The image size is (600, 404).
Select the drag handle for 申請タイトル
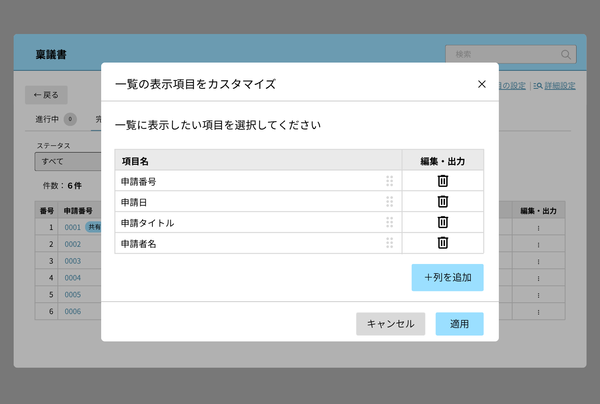coord(389,222)
